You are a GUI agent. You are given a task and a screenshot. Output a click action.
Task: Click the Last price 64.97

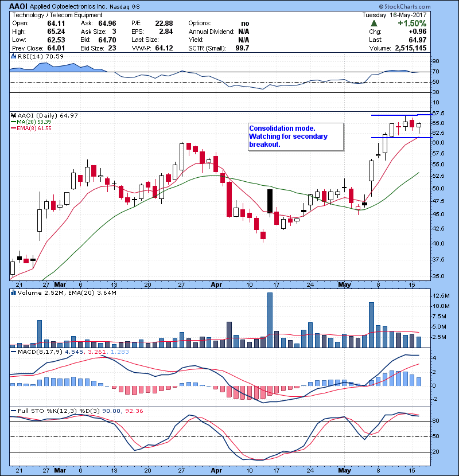click(417, 40)
